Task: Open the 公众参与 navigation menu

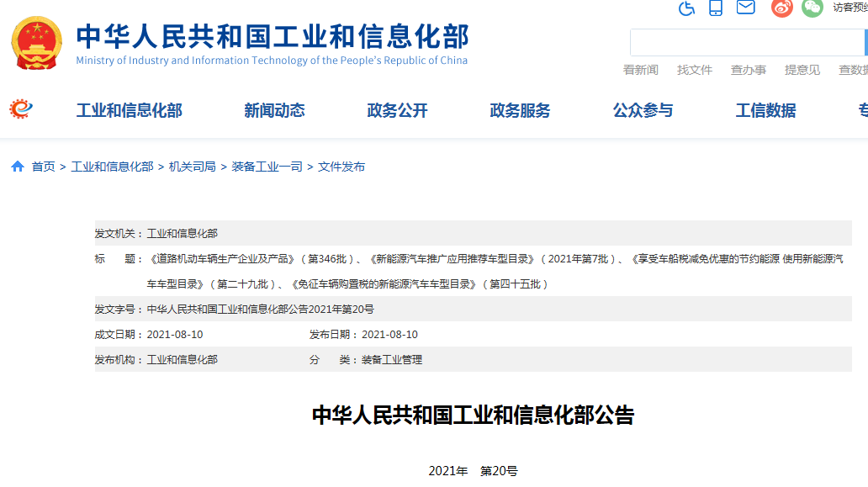Action: click(x=643, y=111)
